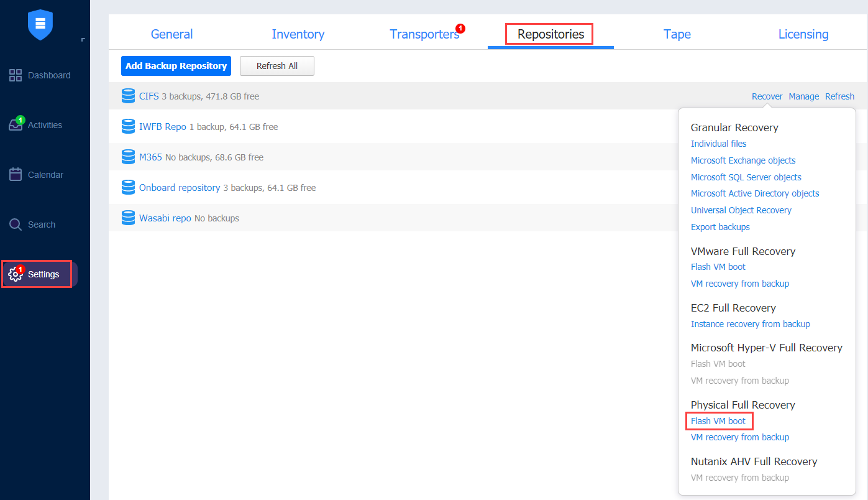Select the Repositories tab
Screen dimensions: 868x500
[550, 34]
